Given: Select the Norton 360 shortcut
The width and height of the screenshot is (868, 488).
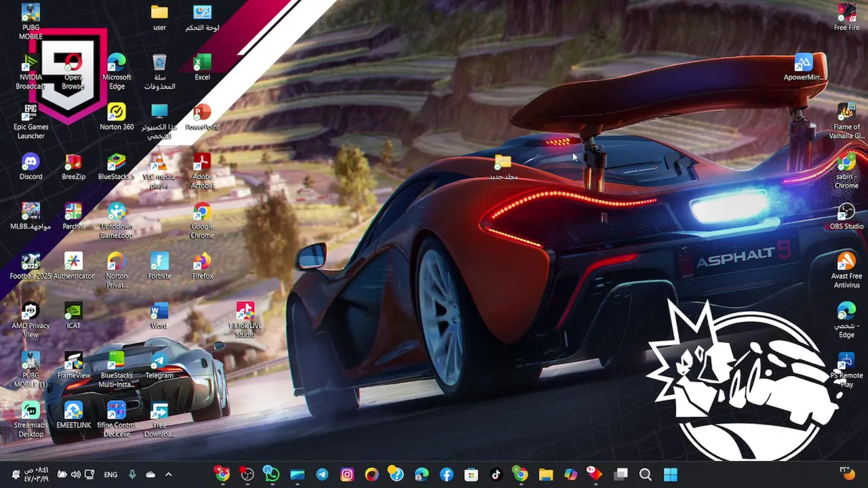Looking at the screenshot, I should click(117, 117).
